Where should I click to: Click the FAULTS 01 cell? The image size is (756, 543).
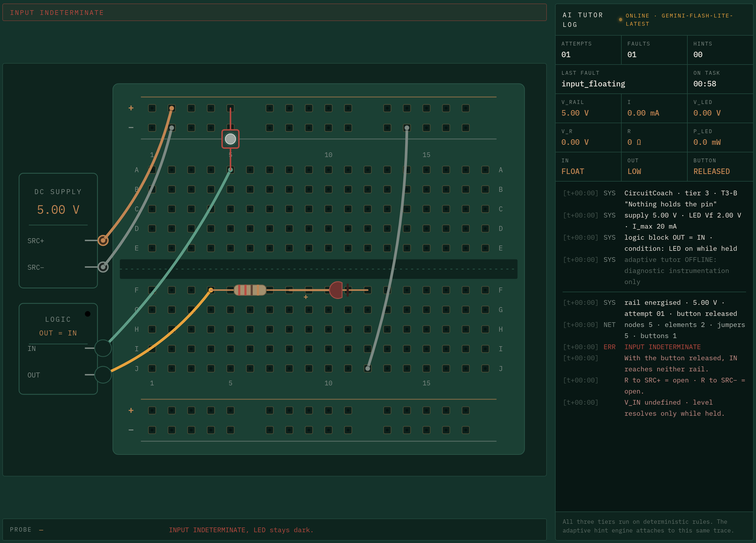(x=654, y=50)
